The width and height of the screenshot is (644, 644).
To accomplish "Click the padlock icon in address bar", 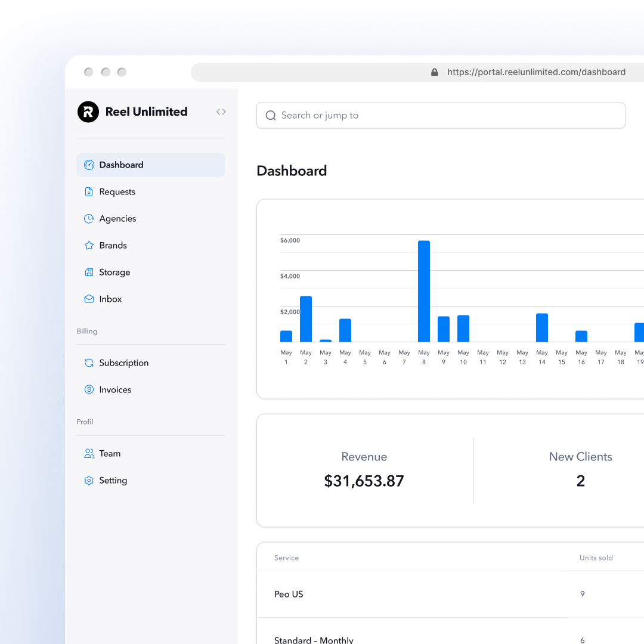I will [x=435, y=72].
